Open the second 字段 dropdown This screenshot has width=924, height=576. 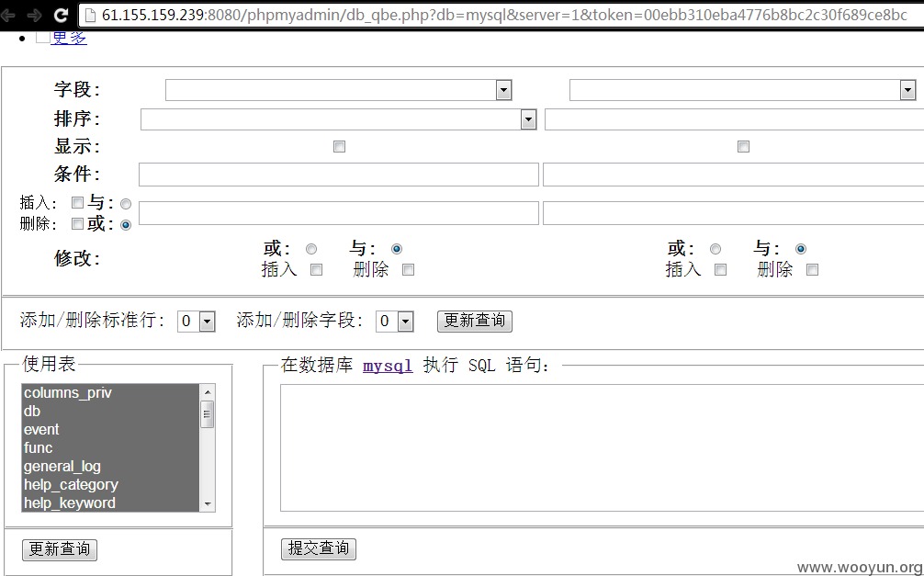pos(742,90)
